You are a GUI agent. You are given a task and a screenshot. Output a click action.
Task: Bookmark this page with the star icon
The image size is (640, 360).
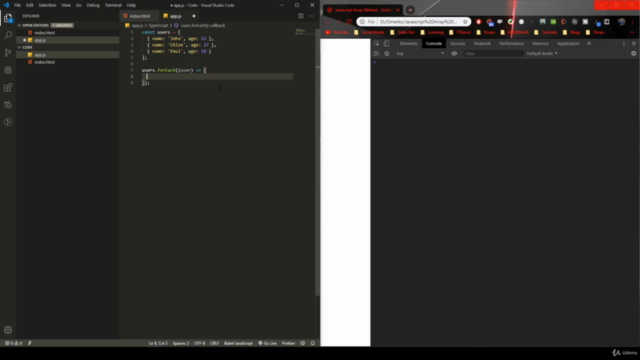tap(465, 22)
